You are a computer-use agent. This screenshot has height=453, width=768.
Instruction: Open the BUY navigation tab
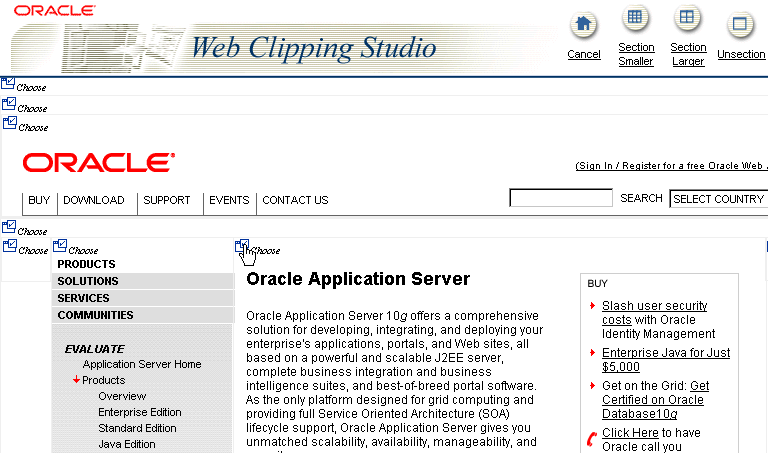(x=39, y=200)
